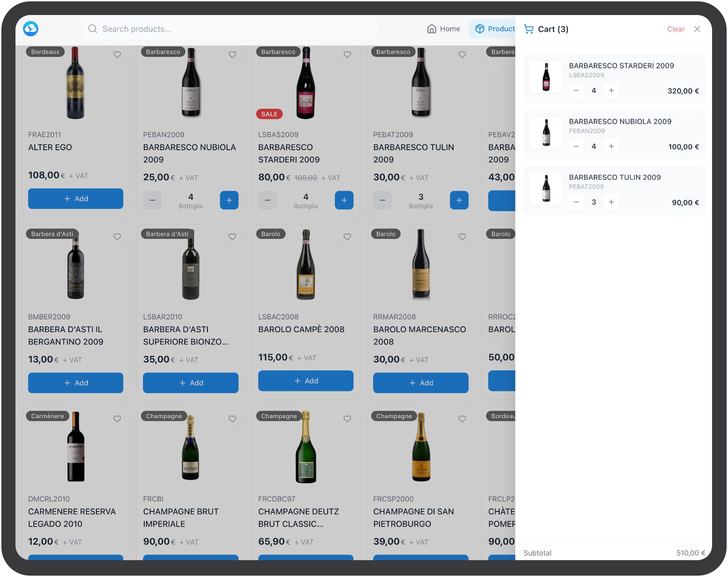Decrease BARBARESCO NUBIOLA 2009 quantity in cart

pyautogui.click(x=576, y=147)
